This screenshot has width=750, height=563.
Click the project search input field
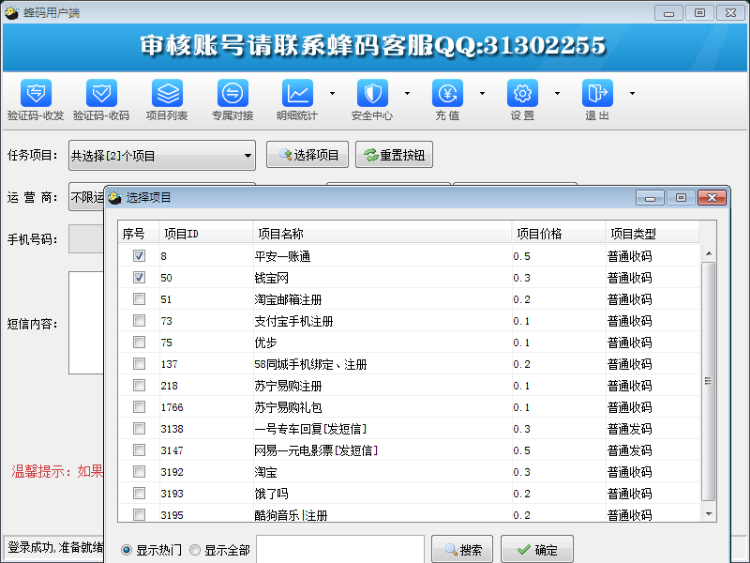tap(340, 549)
